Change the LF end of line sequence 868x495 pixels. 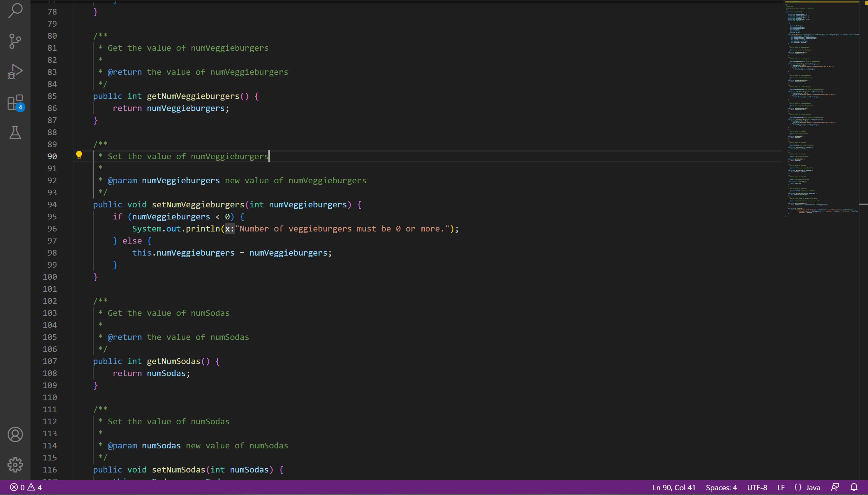[x=781, y=487]
